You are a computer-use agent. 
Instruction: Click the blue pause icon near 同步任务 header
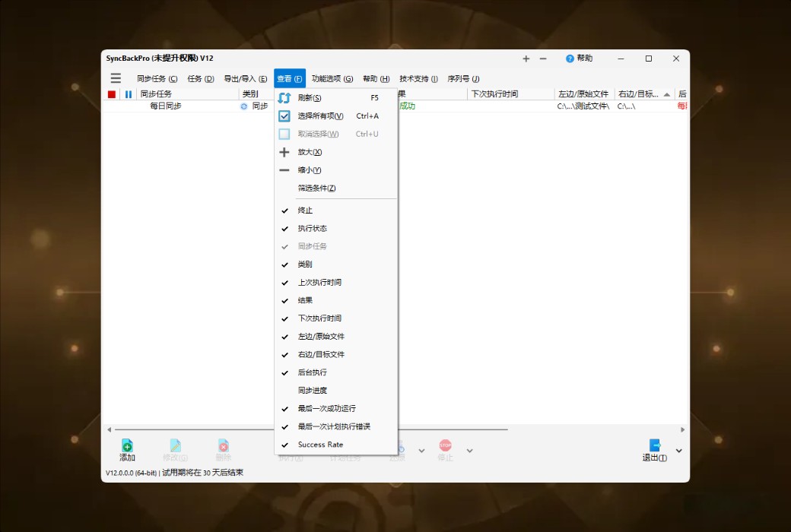129,93
